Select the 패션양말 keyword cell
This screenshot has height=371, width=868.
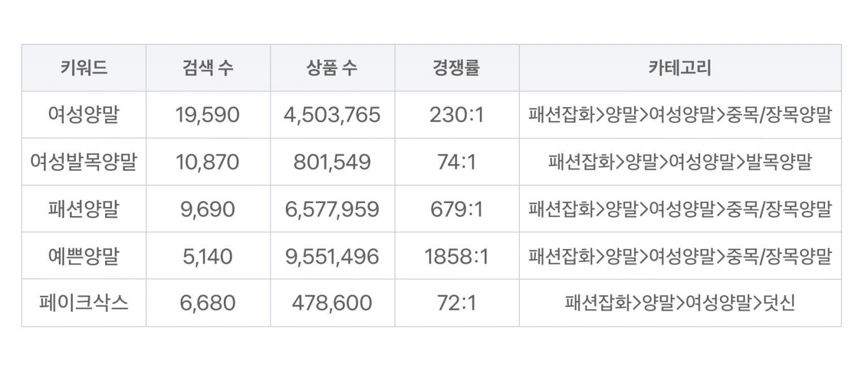coord(84,209)
